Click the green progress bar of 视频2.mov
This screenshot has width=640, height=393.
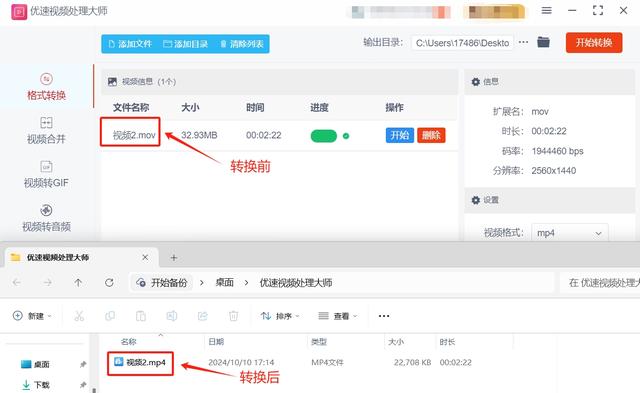point(324,136)
